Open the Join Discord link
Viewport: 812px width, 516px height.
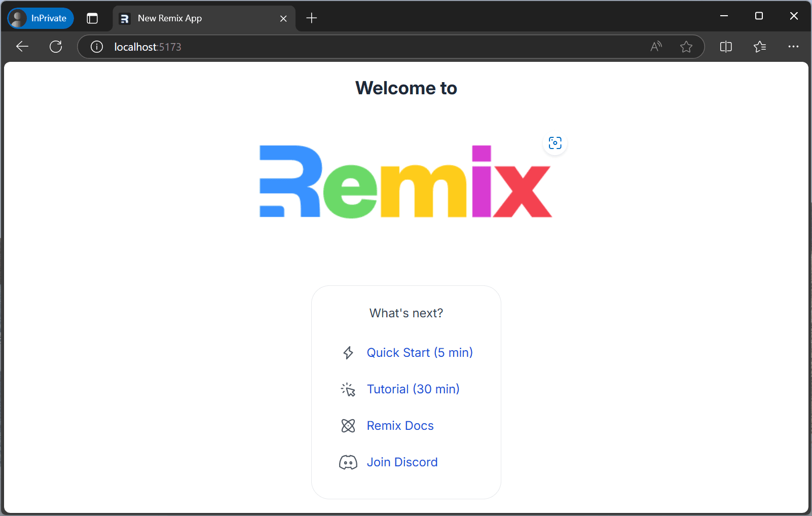(x=402, y=462)
